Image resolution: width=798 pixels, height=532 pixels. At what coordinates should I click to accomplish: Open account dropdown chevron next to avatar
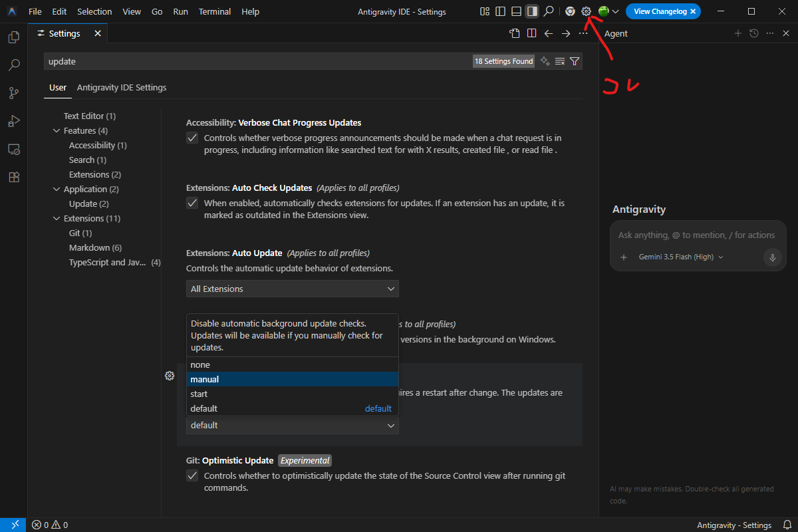[616, 11]
